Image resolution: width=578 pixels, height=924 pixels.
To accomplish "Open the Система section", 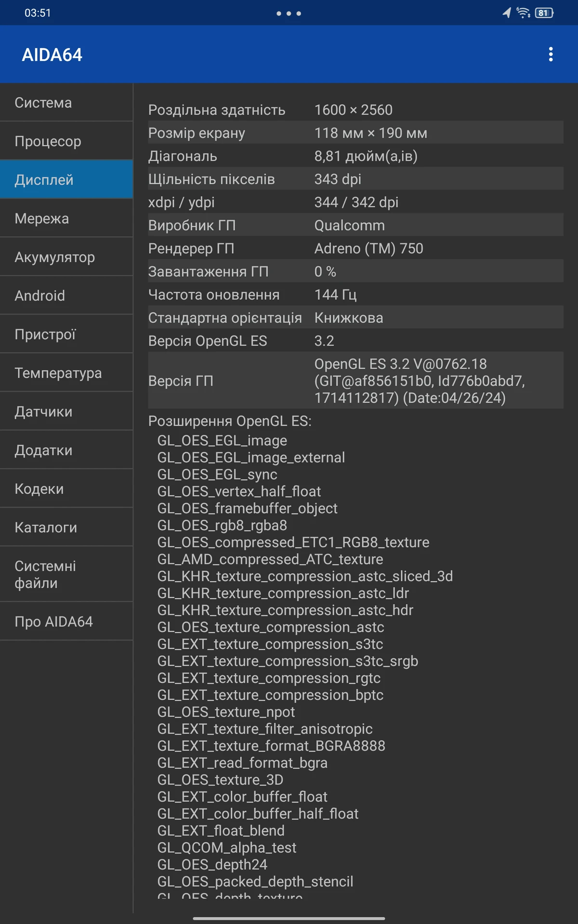I will coord(66,103).
